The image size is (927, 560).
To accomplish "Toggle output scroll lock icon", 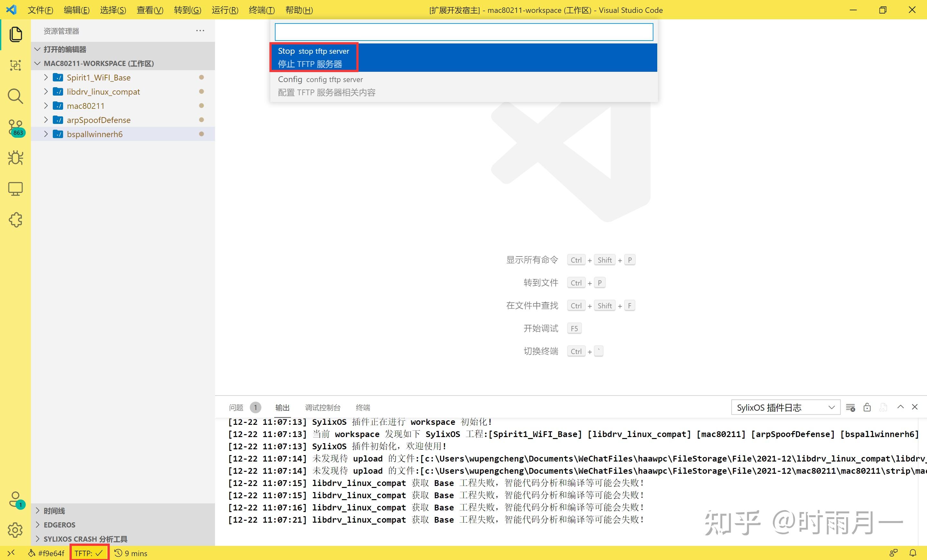I will [x=867, y=407].
